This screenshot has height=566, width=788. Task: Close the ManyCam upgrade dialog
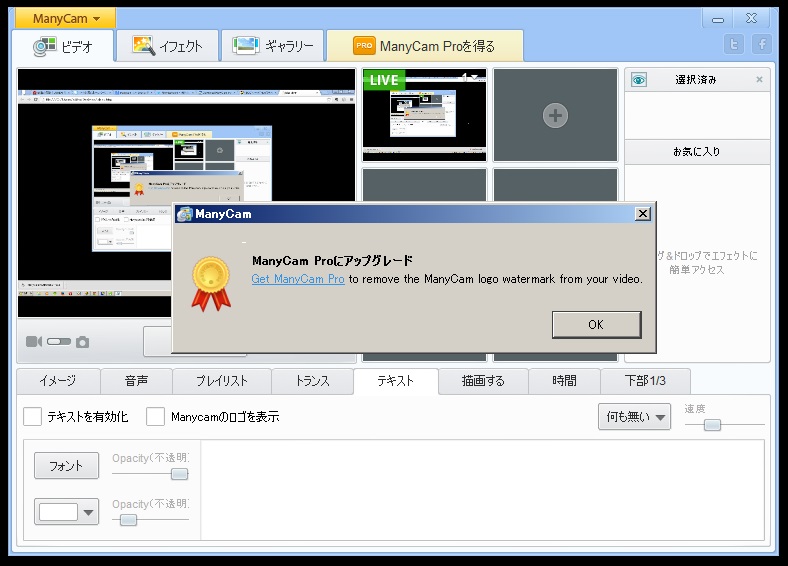coord(642,214)
